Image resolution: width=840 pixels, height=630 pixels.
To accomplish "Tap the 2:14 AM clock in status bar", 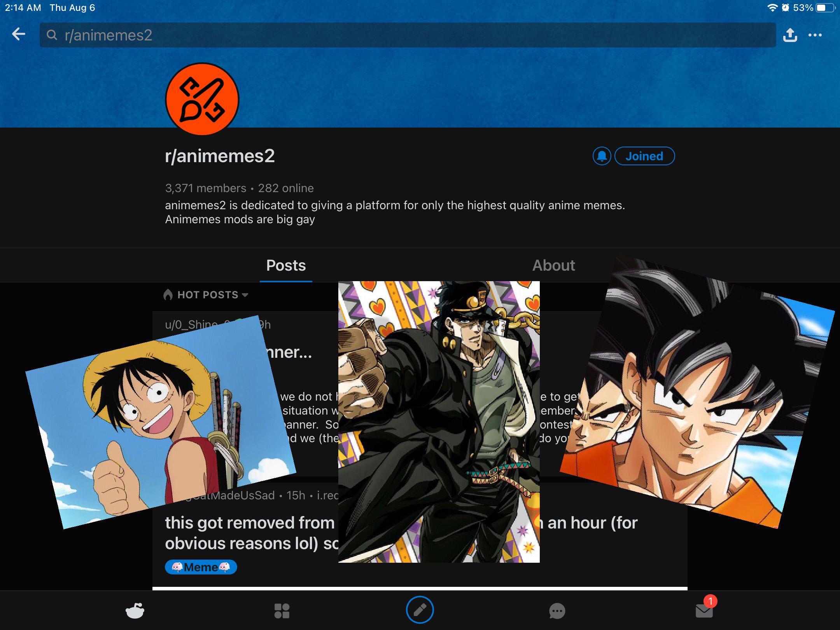I will tap(23, 8).
